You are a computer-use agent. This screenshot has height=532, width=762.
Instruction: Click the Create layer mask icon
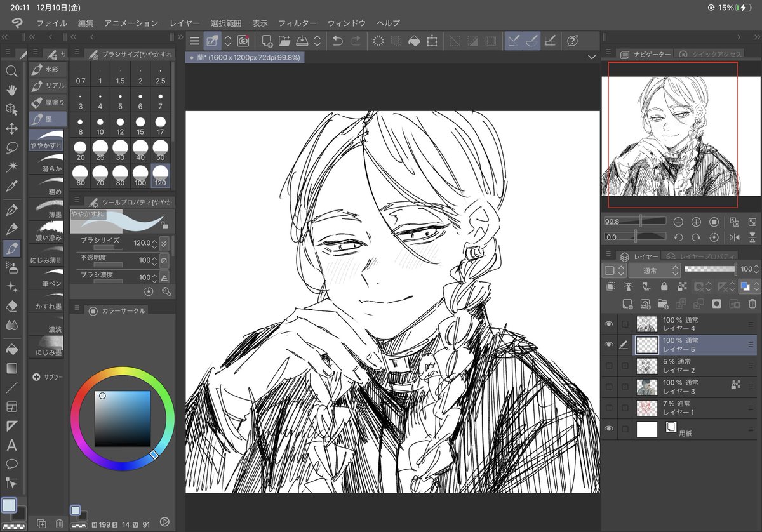click(716, 304)
